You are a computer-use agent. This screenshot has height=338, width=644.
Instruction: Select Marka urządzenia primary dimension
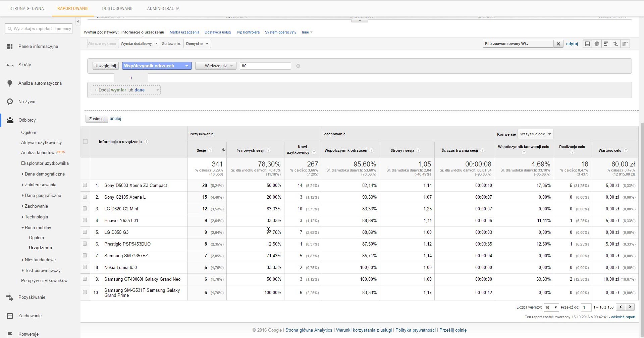[184, 32]
